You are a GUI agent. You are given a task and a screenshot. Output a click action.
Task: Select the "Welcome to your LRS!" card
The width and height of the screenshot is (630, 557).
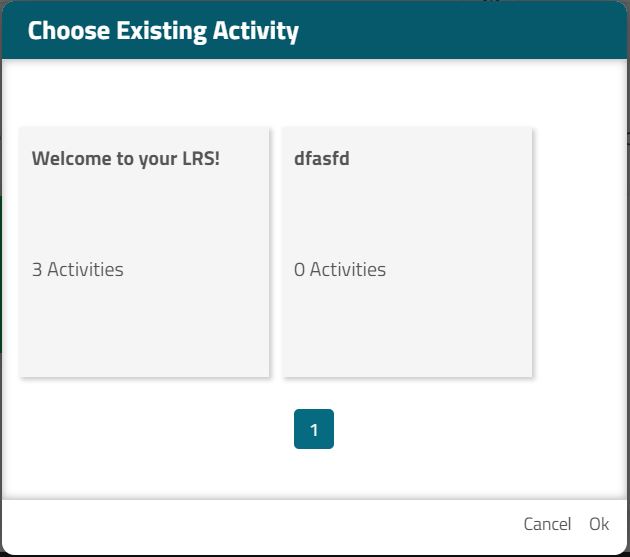click(144, 251)
